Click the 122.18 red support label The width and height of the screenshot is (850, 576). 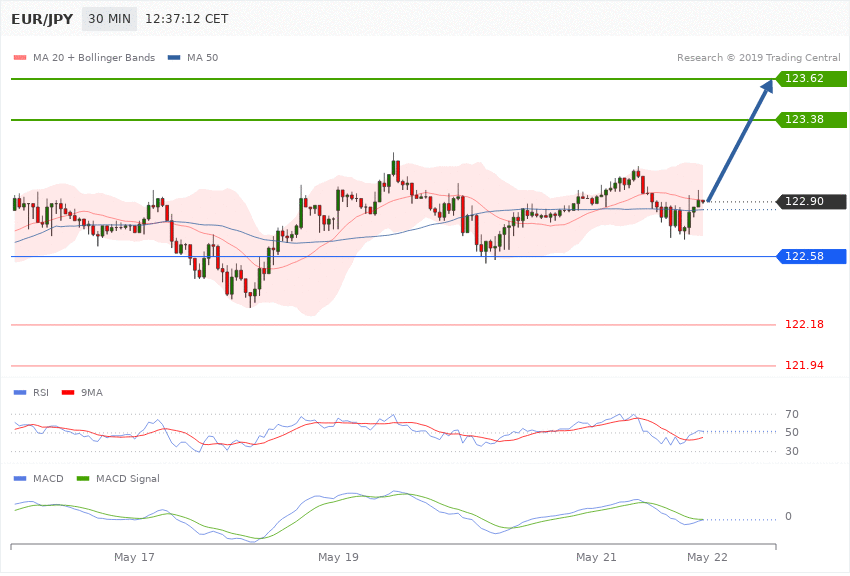pos(804,325)
